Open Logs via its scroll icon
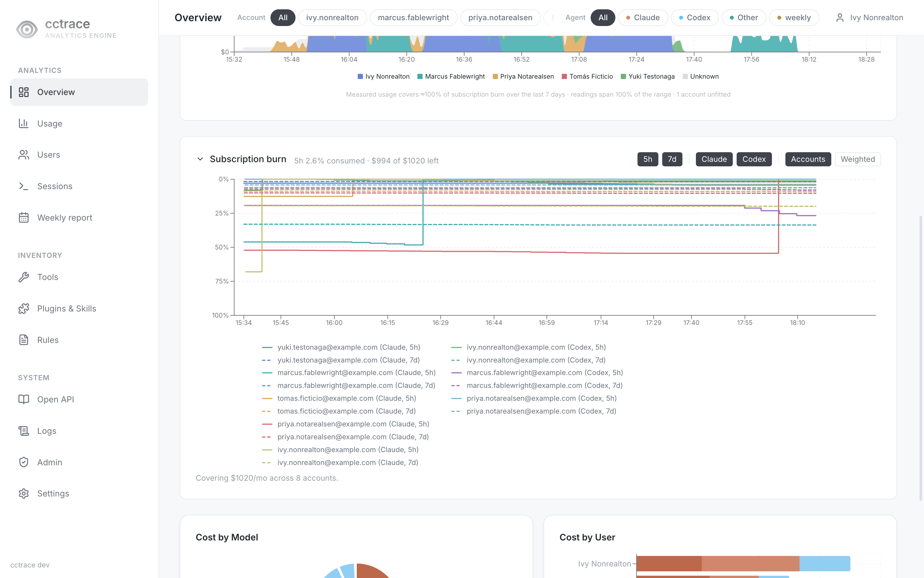 (24, 431)
